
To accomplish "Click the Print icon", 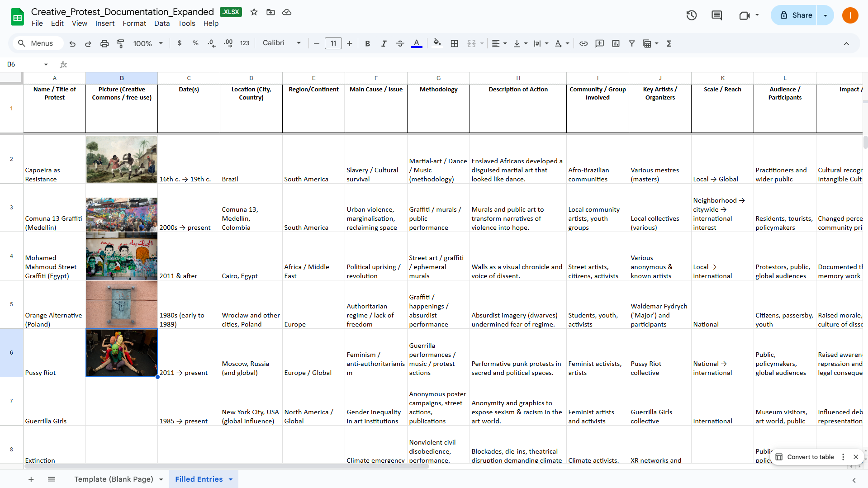I will pyautogui.click(x=104, y=43).
